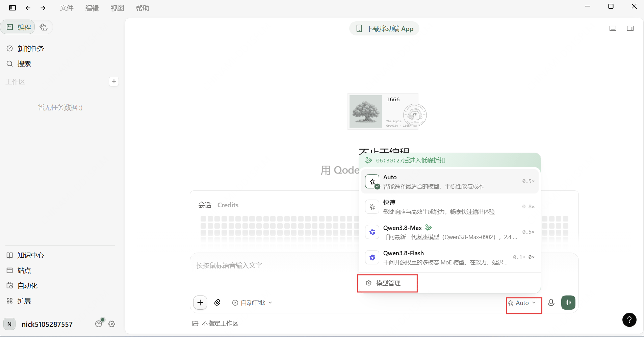Switch to the 会话 tab
Image resolution: width=644 pixels, height=337 pixels.
(205, 205)
